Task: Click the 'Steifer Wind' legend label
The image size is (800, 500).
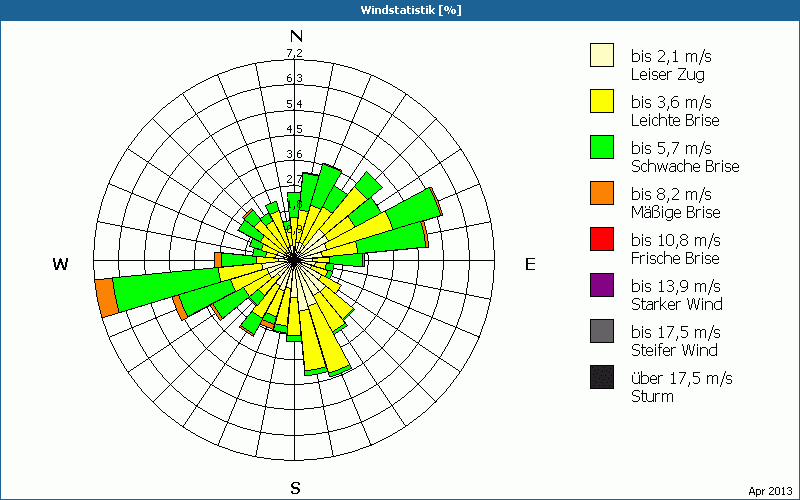Action: [674, 350]
